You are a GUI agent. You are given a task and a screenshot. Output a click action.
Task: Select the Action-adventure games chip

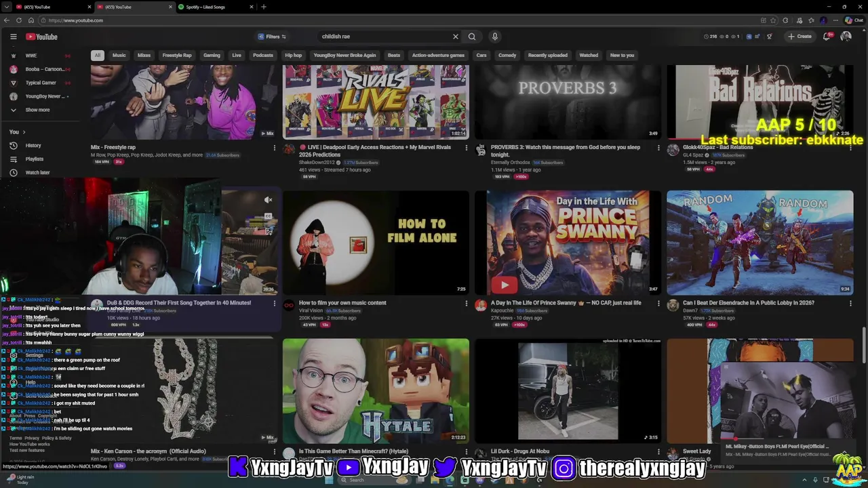tap(438, 56)
